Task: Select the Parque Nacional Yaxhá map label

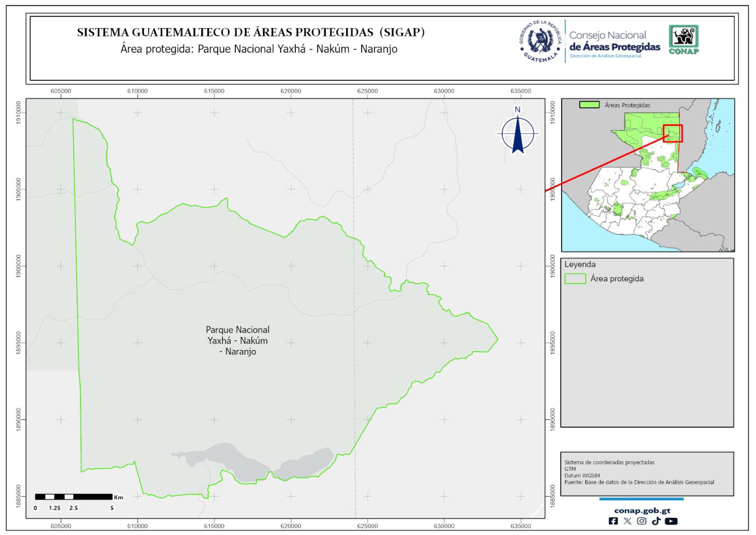Action: [238, 340]
